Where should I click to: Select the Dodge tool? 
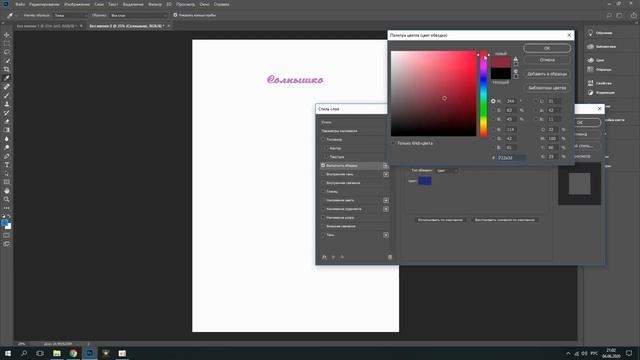point(7,147)
